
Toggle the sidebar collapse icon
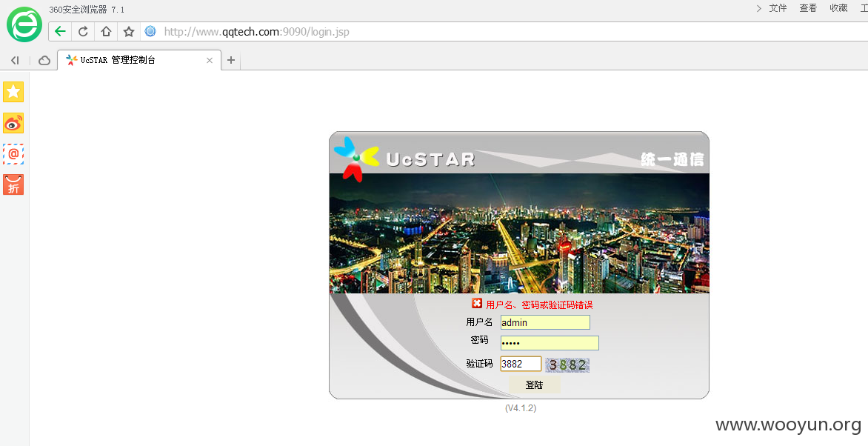15,61
